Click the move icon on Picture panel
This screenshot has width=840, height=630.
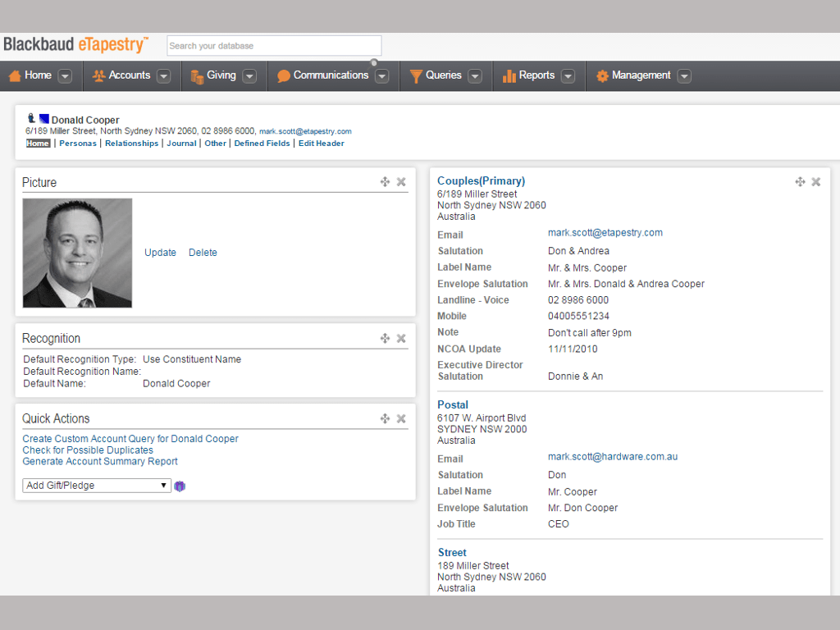[385, 182]
